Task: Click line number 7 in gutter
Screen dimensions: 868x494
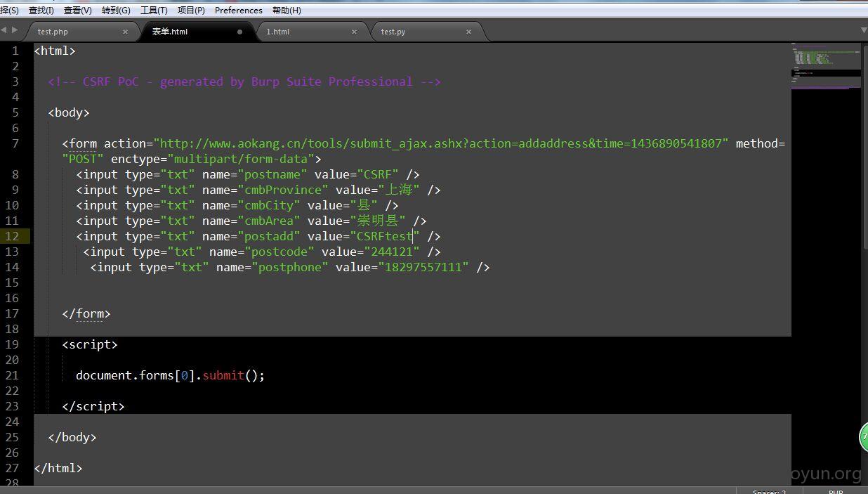Action: (x=15, y=143)
